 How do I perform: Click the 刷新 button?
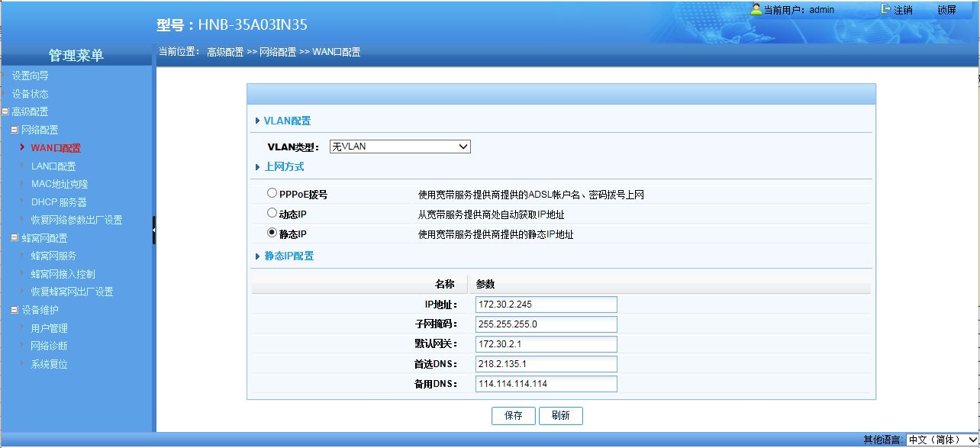click(x=560, y=416)
